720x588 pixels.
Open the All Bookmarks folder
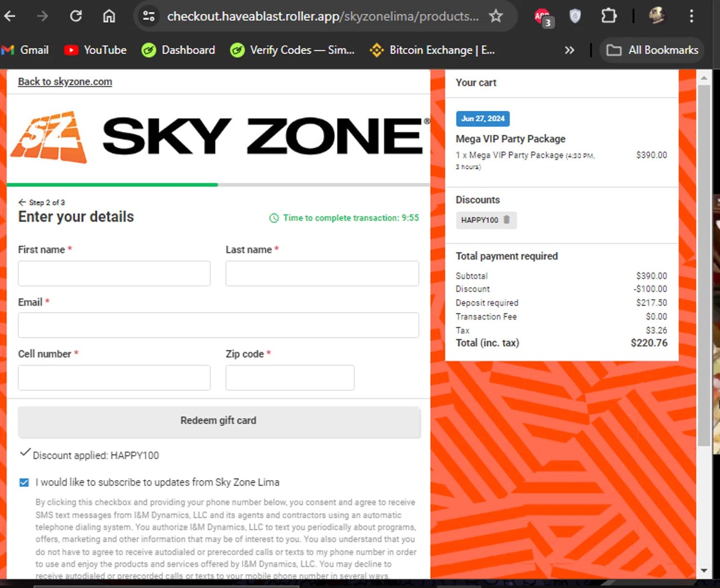coord(652,50)
